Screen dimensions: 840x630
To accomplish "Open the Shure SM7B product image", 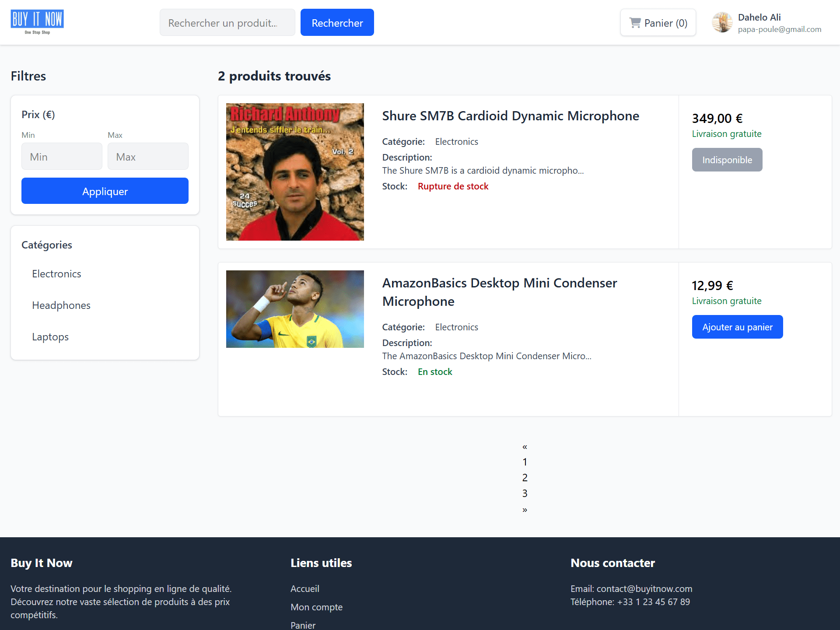I will [x=295, y=172].
